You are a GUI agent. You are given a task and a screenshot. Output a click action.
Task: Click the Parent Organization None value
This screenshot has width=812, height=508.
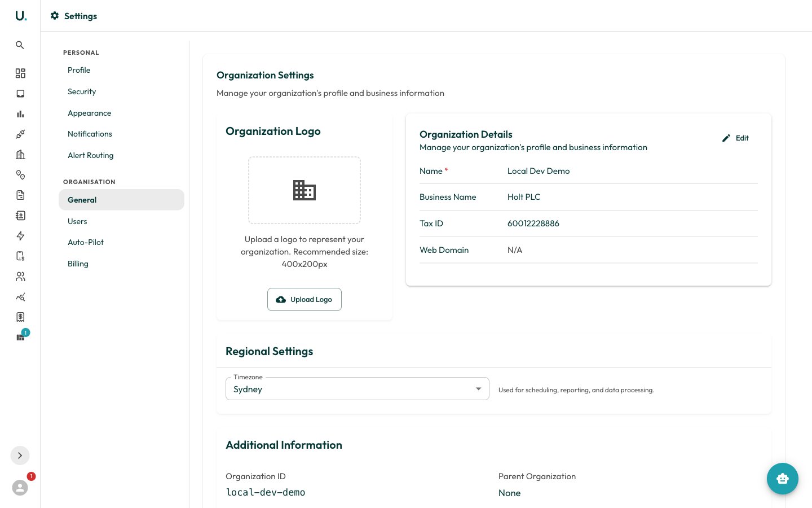point(510,493)
